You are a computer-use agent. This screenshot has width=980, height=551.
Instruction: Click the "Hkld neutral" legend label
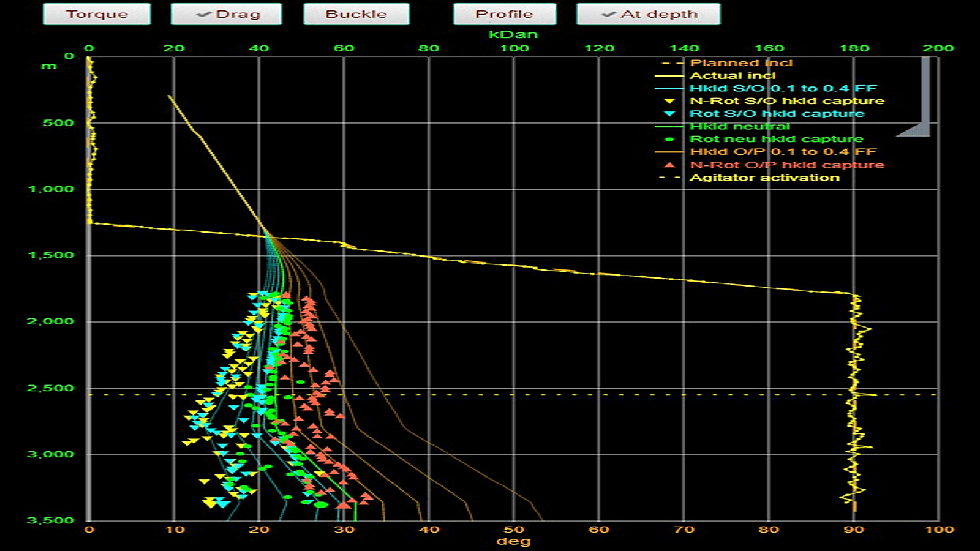click(740, 126)
